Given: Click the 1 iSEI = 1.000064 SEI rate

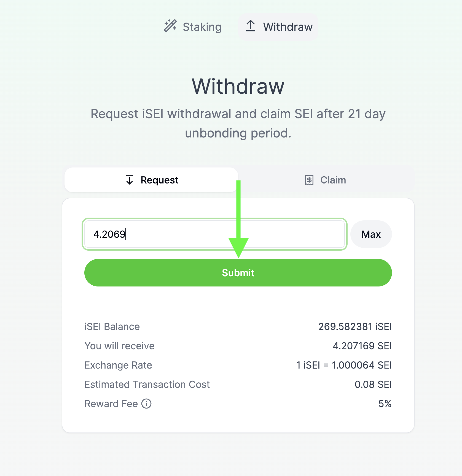Looking at the screenshot, I should tap(344, 365).
